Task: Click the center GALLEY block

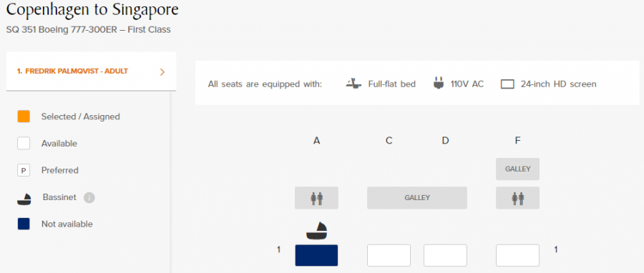Action: 417,198
